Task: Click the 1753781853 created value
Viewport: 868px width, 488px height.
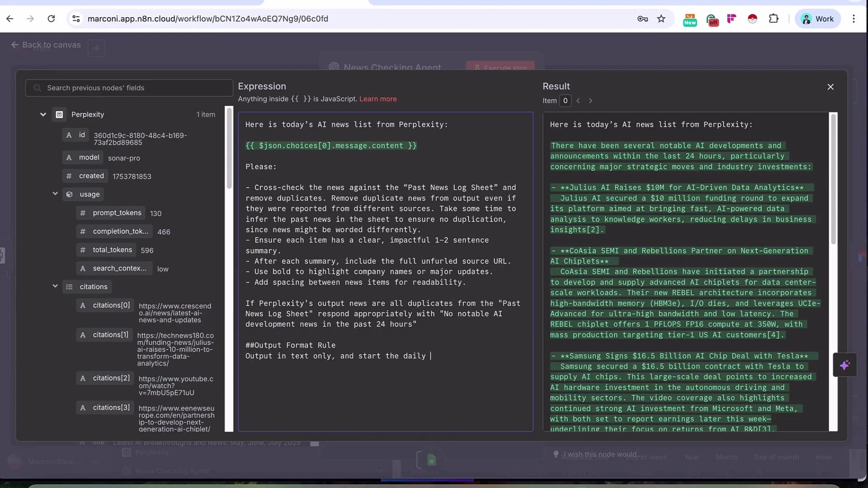Action: 132,177
